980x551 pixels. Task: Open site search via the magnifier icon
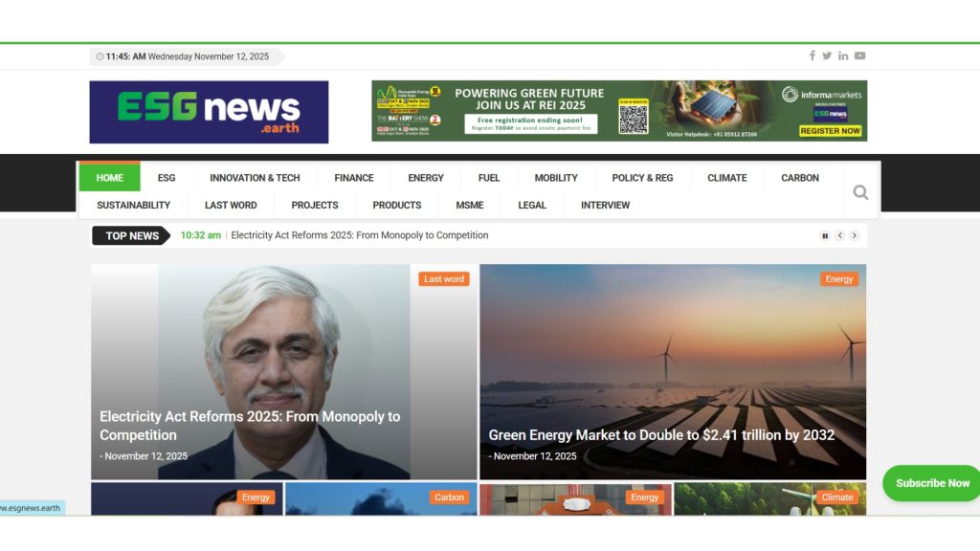860,189
